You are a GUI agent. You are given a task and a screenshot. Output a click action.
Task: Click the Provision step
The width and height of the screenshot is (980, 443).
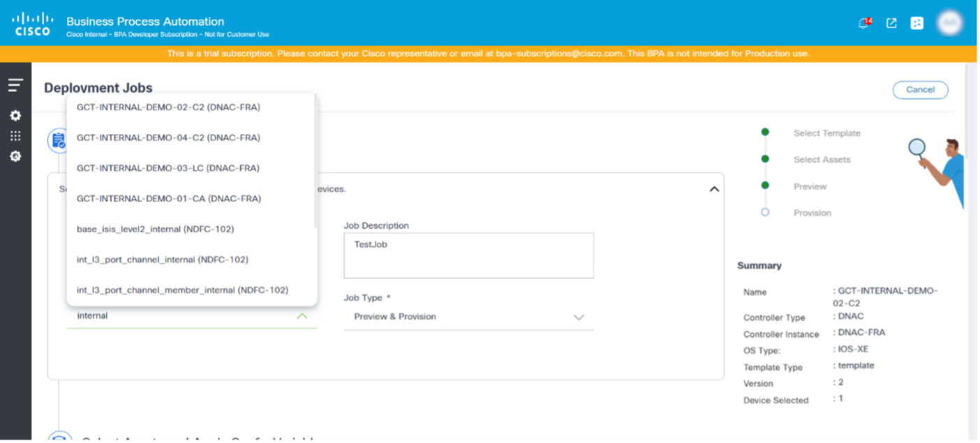[x=812, y=213]
